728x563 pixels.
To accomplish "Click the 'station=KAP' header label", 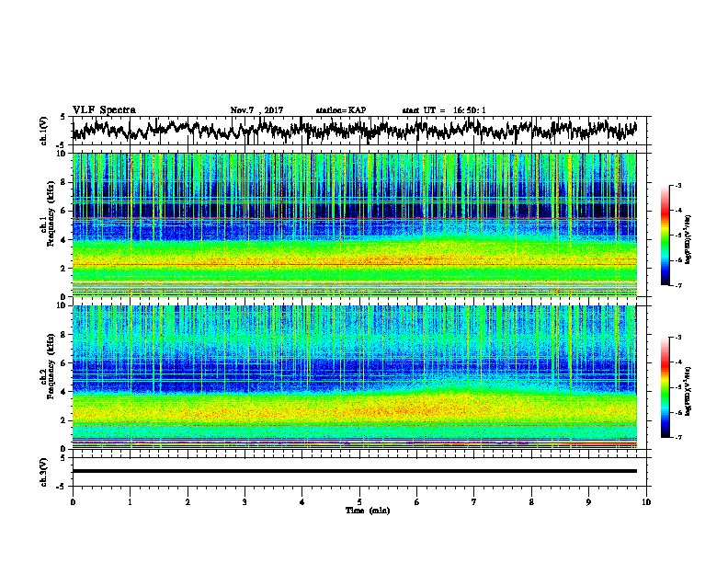I will (341, 110).
